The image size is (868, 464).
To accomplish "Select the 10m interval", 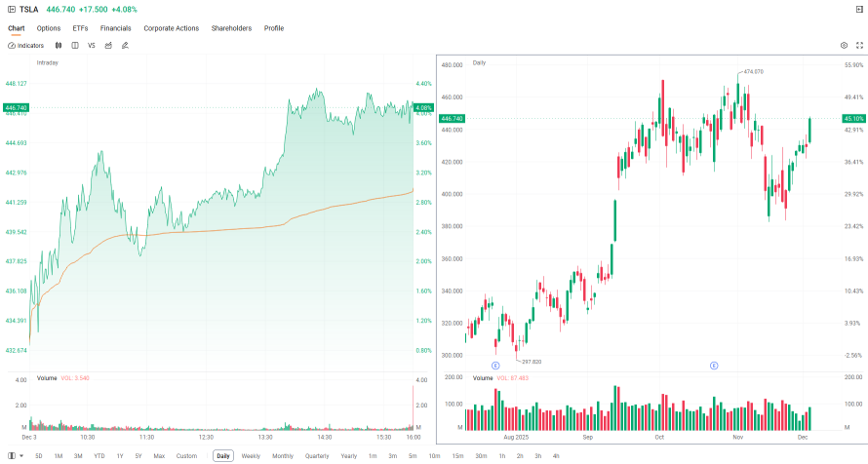I will (x=435, y=456).
